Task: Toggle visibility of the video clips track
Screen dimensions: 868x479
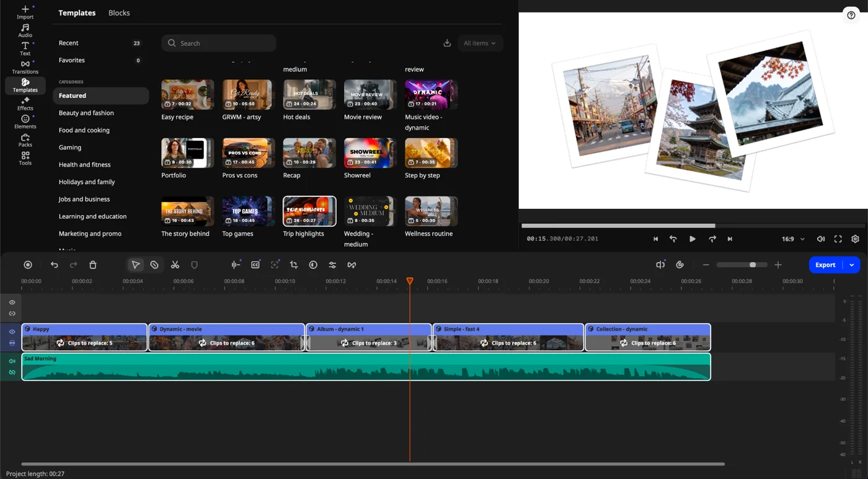Action: click(x=12, y=332)
